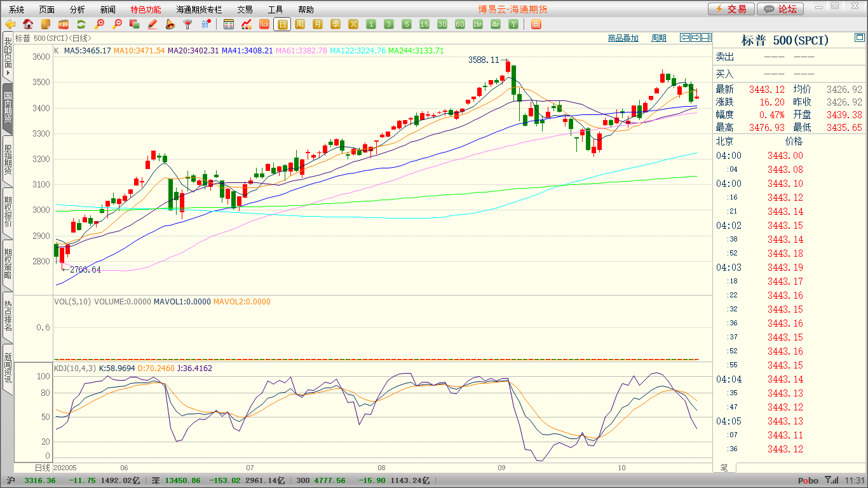
Task: Zoom in with the plus magnifier
Action: tap(99, 24)
